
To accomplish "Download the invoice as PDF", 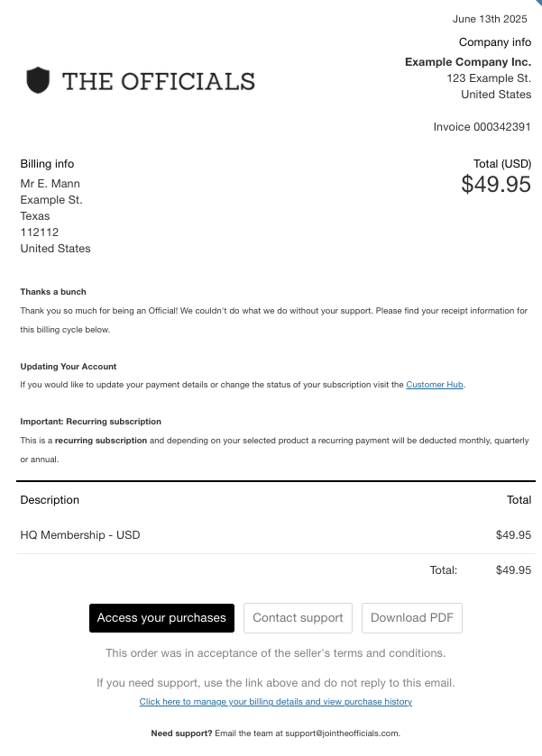I will [412, 617].
